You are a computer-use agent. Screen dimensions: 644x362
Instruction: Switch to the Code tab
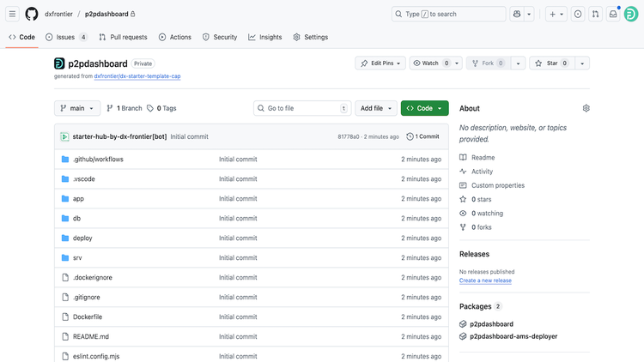pos(21,37)
